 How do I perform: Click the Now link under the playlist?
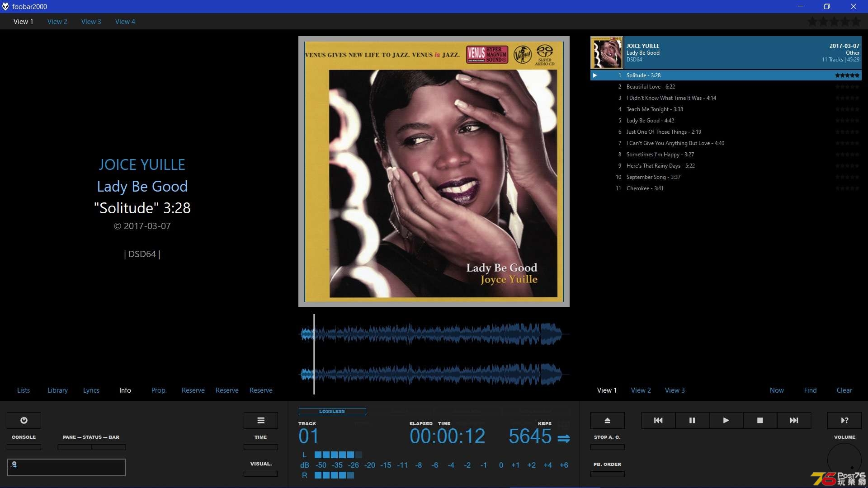pos(777,390)
